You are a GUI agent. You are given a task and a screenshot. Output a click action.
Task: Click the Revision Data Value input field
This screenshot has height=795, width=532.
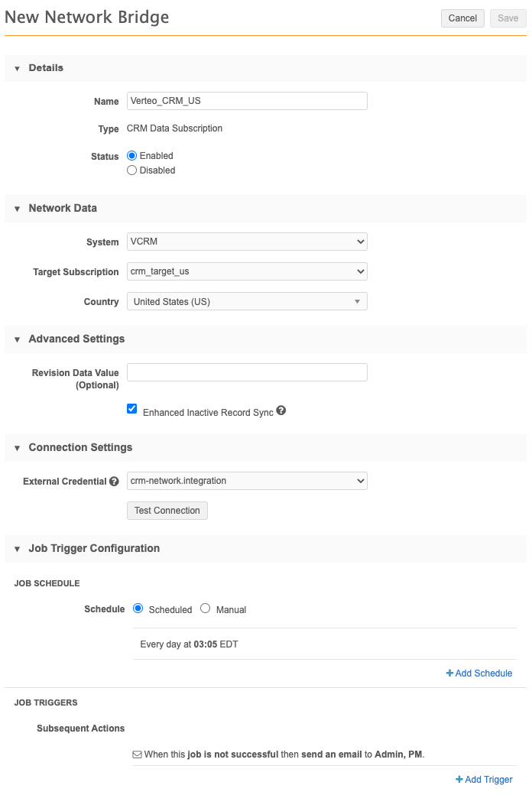point(247,372)
